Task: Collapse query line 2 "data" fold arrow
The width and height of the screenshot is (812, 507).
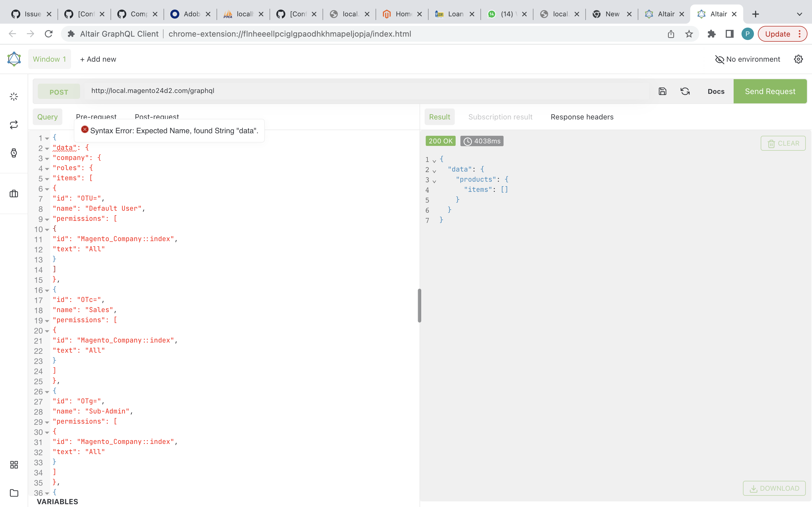Action: (47, 148)
